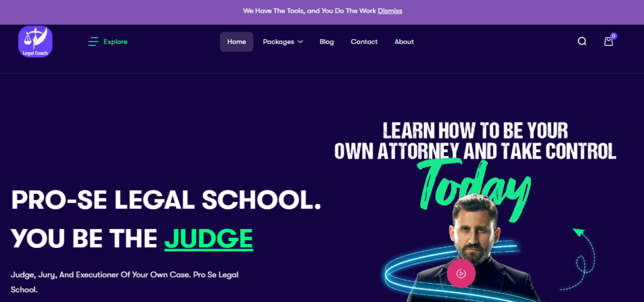644x302 pixels.
Task: Open the shopping cart icon
Action: pos(609,42)
